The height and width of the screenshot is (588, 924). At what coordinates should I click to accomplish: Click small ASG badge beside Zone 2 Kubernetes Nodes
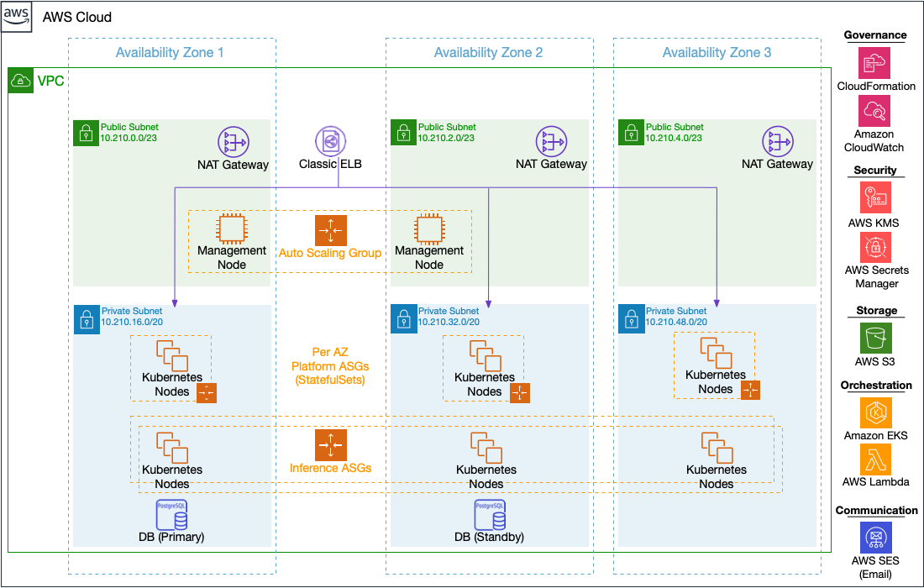click(520, 393)
